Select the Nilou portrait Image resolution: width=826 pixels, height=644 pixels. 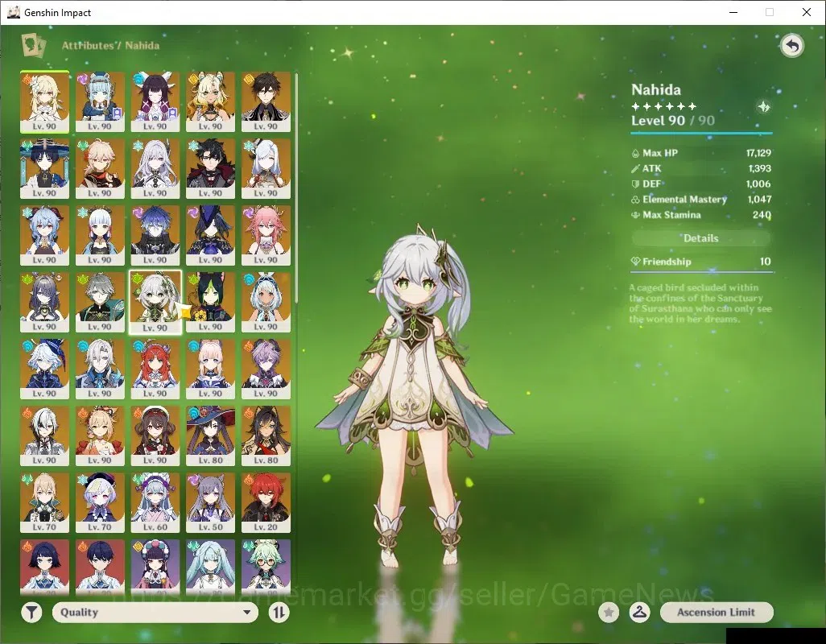[155, 369]
